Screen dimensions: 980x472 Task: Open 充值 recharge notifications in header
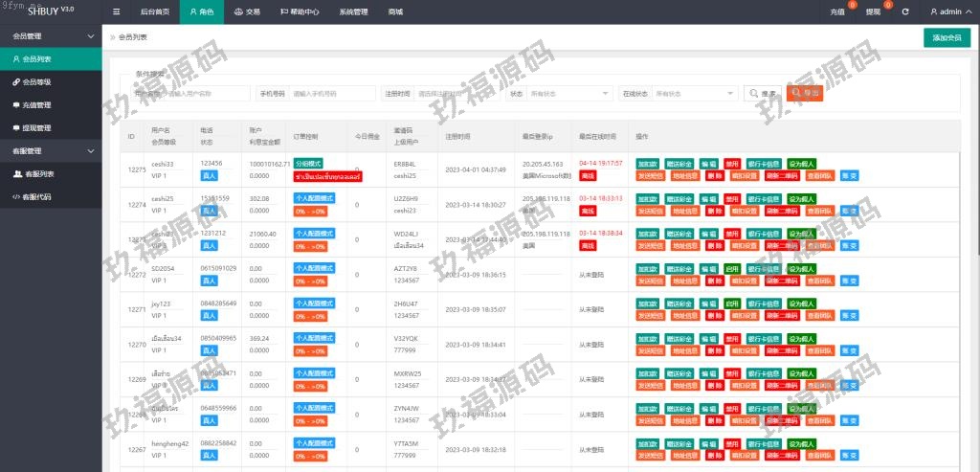pyautogui.click(x=838, y=12)
